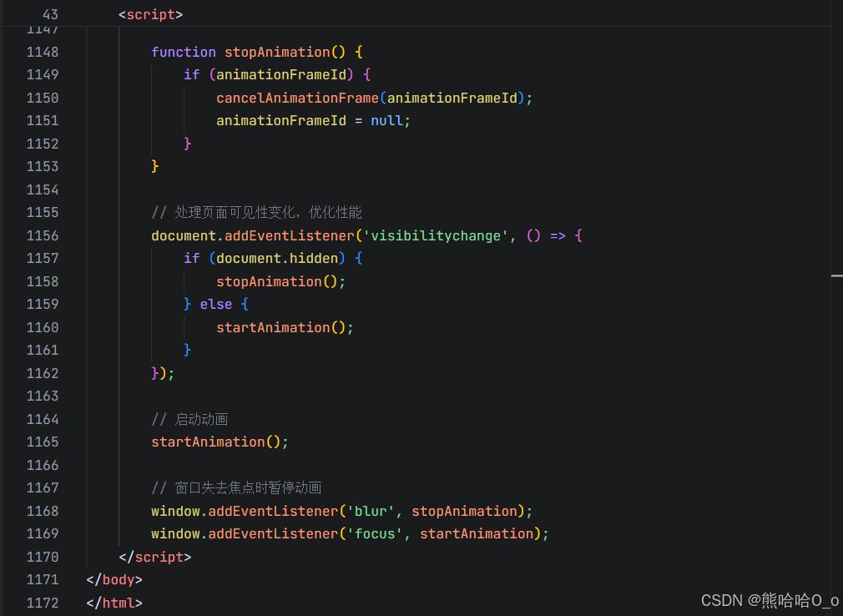The image size is (843, 616).
Task: Click document.hidden on line 1157
Action: click(277, 258)
